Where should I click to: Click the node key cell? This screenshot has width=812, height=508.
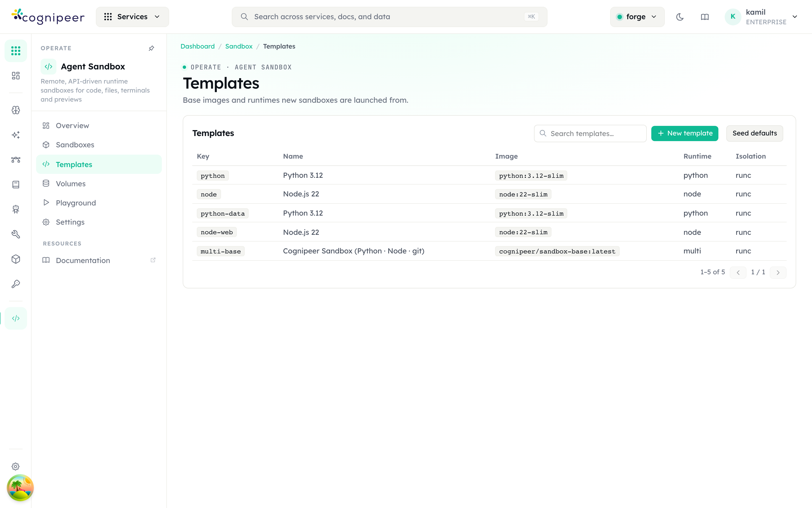pyautogui.click(x=209, y=194)
